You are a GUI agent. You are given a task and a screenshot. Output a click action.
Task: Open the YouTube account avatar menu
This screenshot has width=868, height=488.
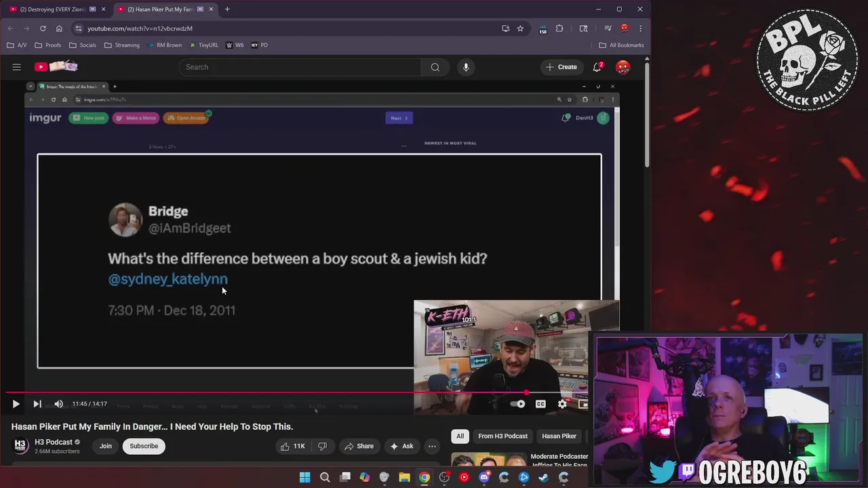[x=623, y=67]
